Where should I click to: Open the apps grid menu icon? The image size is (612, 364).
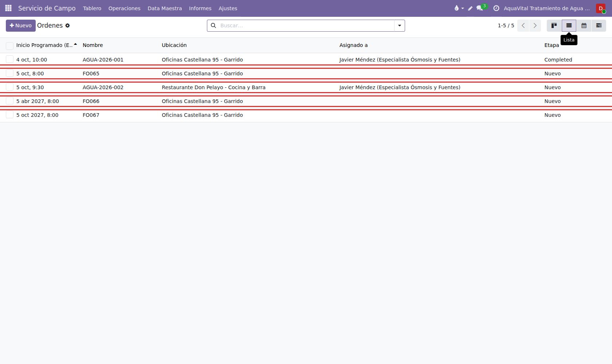tap(8, 8)
